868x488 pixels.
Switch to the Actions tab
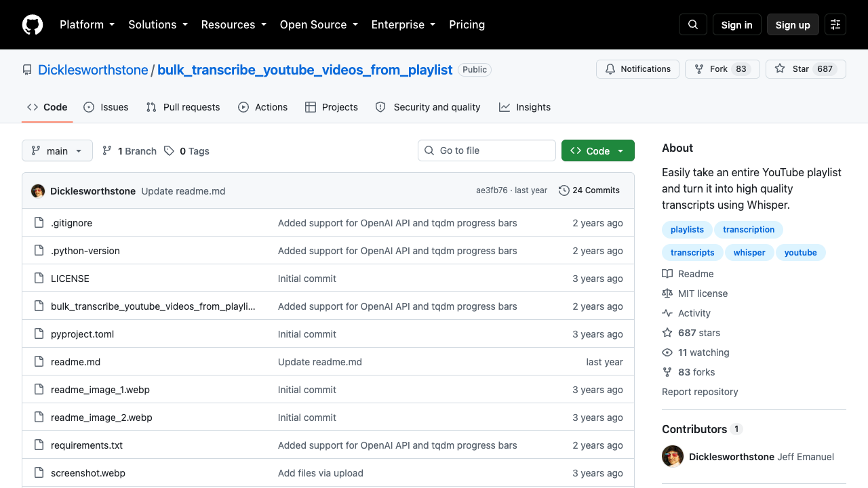click(263, 107)
